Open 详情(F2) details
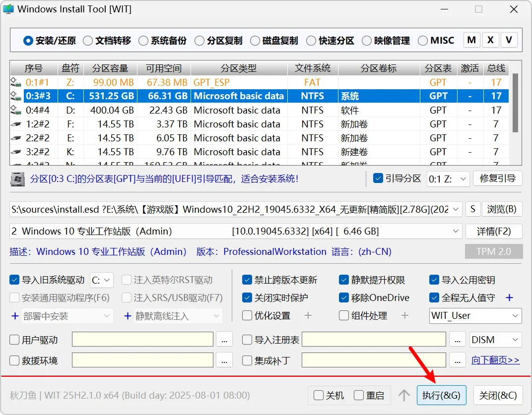 pyautogui.click(x=494, y=231)
